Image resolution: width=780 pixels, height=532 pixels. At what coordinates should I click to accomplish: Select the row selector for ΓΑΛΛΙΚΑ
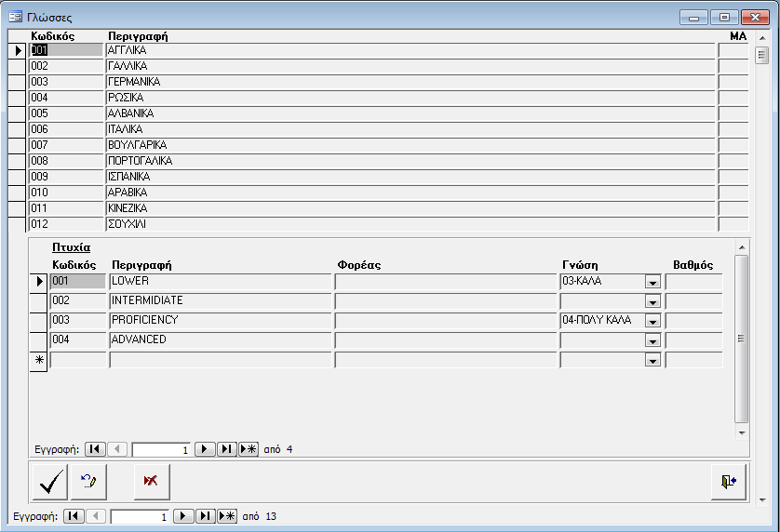17,66
